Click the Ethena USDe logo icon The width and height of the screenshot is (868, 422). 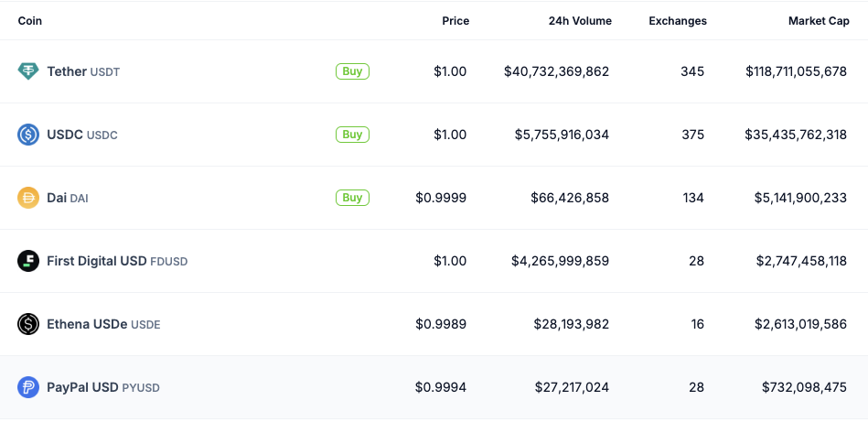(x=28, y=324)
